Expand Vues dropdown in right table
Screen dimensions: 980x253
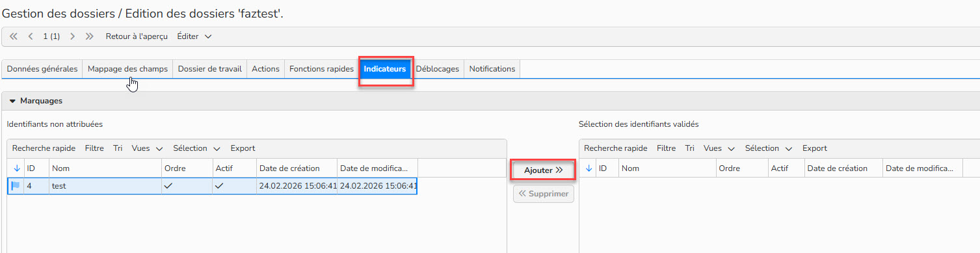click(719, 148)
